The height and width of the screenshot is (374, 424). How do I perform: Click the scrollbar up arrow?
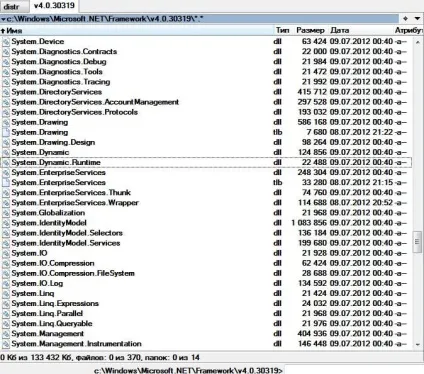[x=418, y=42]
